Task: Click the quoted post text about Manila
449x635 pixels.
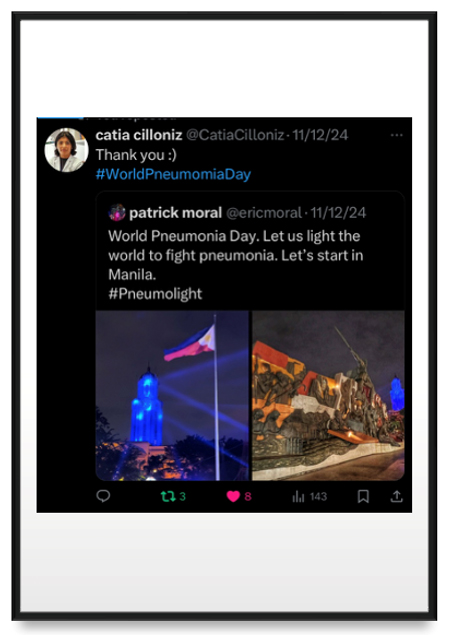Action: click(x=236, y=255)
